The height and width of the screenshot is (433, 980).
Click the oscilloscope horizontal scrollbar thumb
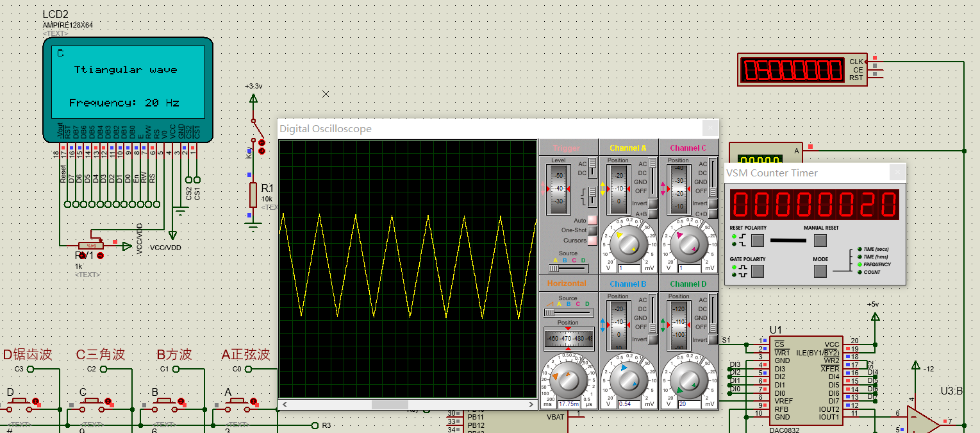(390, 405)
